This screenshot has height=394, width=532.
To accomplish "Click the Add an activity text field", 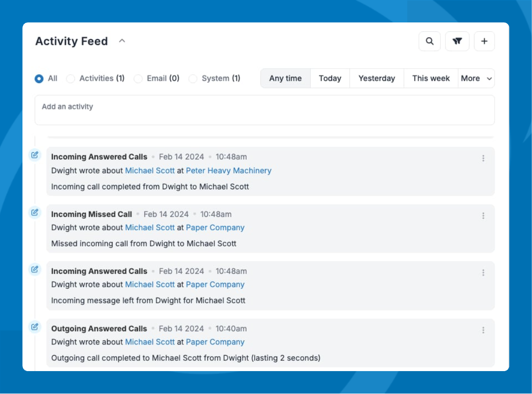I will pyautogui.click(x=264, y=110).
